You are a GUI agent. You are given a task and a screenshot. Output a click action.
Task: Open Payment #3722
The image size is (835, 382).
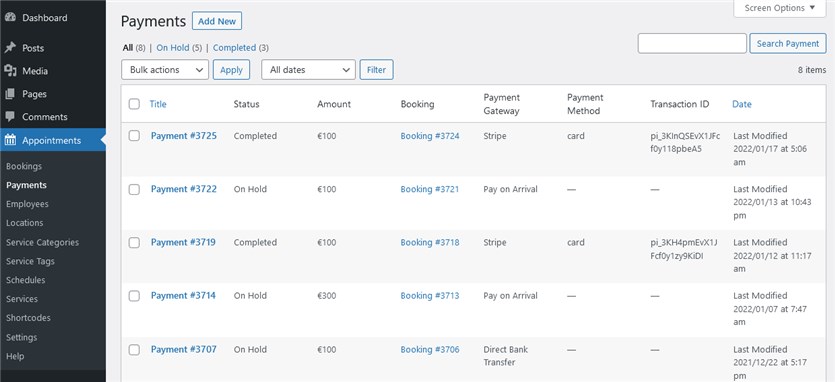click(184, 189)
